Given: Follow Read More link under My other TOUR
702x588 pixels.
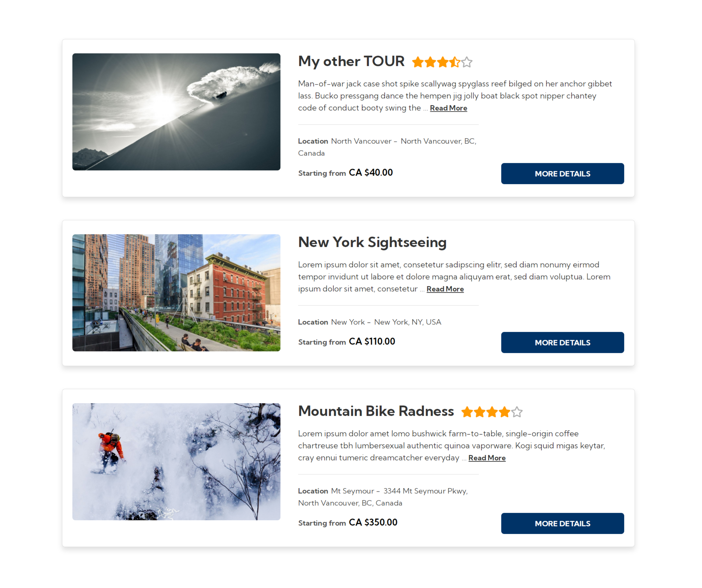Looking at the screenshot, I should pyautogui.click(x=449, y=108).
